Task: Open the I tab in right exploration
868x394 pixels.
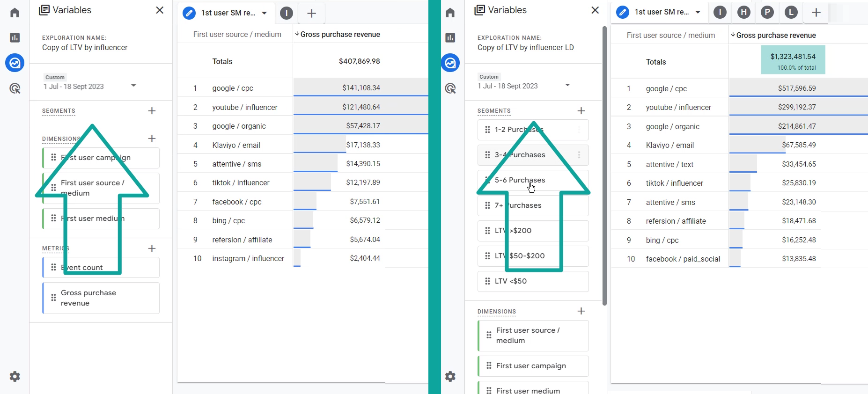Action: point(720,12)
